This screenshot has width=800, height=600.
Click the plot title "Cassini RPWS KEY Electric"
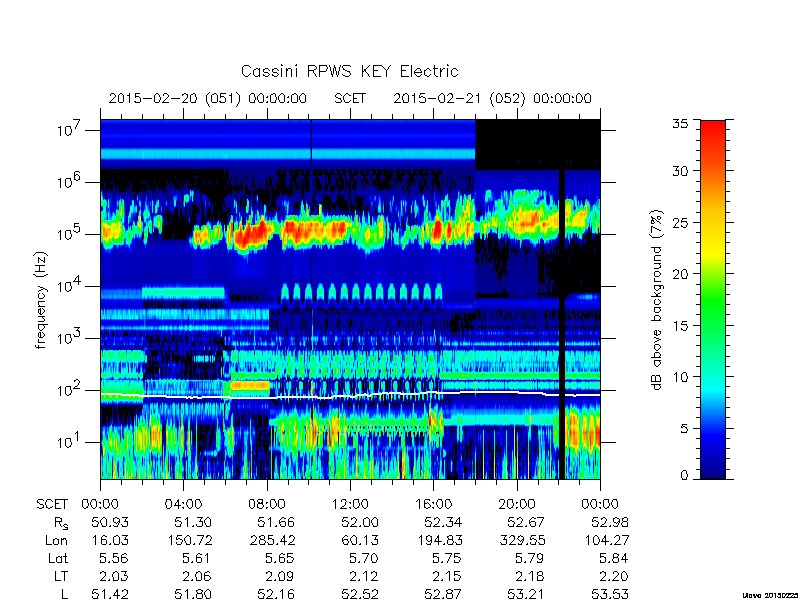349,71
